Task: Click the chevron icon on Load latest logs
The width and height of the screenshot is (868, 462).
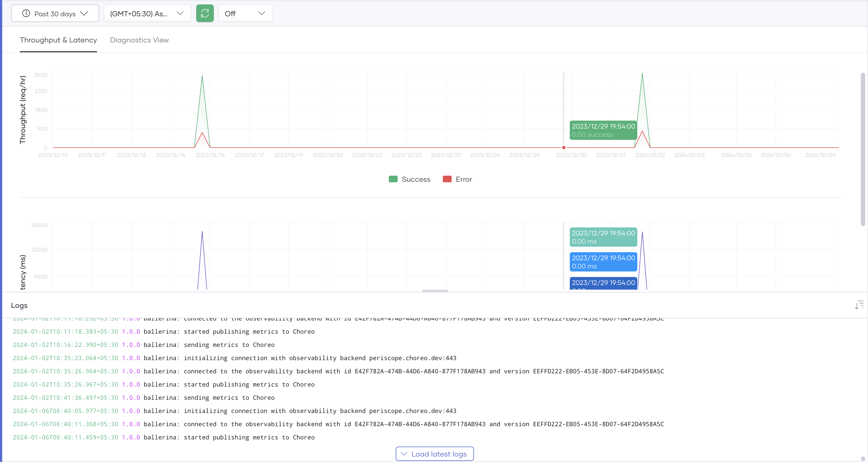Action: tap(404, 453)
